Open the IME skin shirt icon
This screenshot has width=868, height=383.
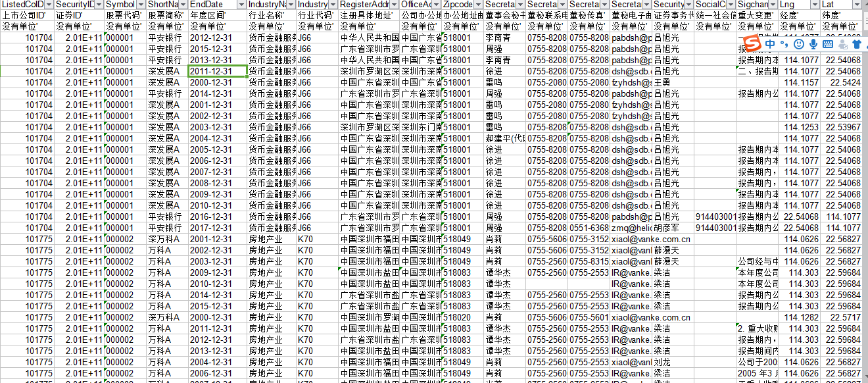click(x=856, y=43)
